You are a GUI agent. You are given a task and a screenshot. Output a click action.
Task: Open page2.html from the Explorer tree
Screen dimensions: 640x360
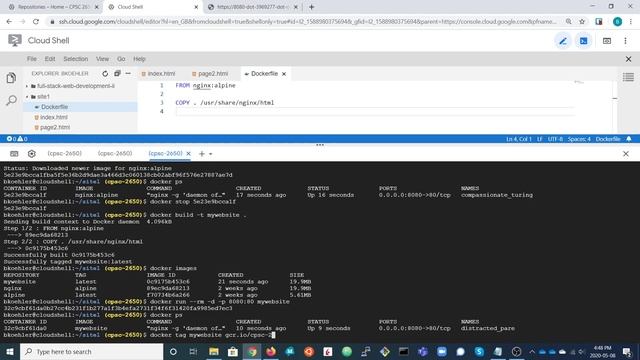point(55,127)
